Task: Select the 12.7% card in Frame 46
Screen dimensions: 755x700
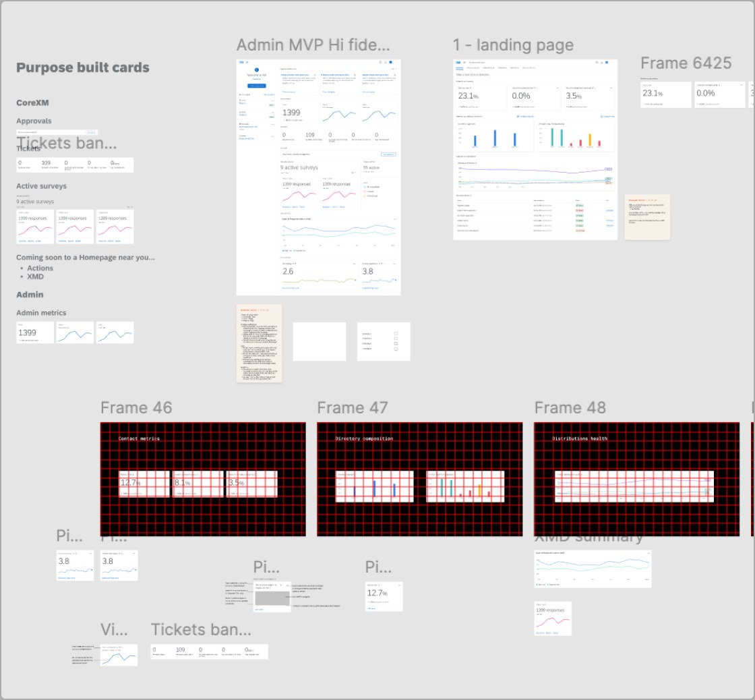Action: 144,484
